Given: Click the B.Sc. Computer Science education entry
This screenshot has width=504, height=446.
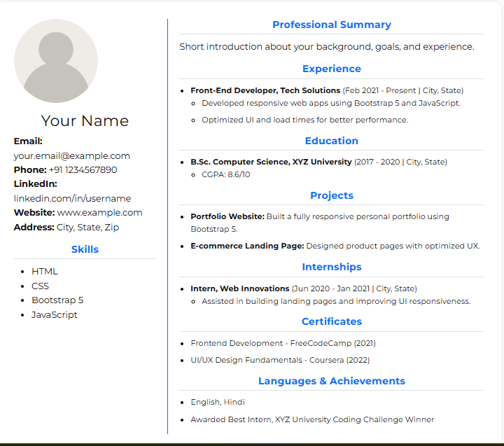Looking at the screenshot, I should click(271, 162).
